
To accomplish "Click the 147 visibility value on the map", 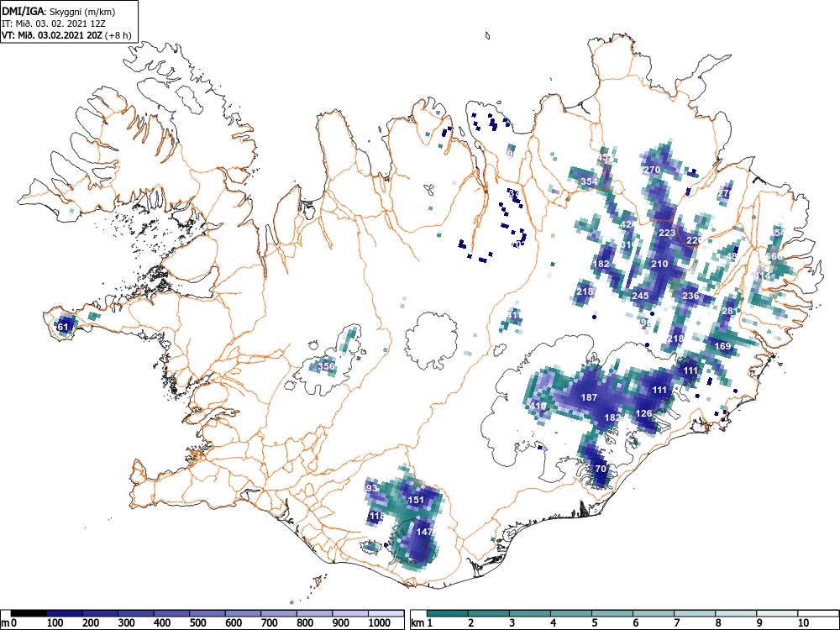I will (x=423, y=532).
